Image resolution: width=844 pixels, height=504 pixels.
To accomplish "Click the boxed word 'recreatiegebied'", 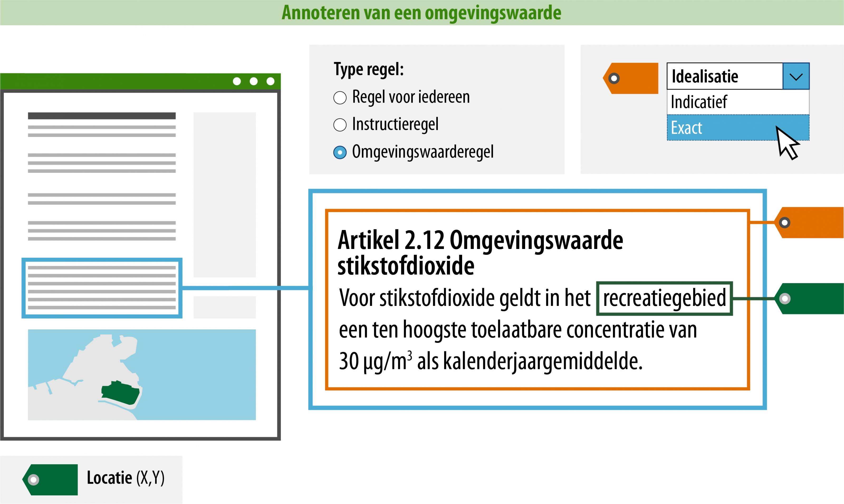I will [x=664, y=299].
